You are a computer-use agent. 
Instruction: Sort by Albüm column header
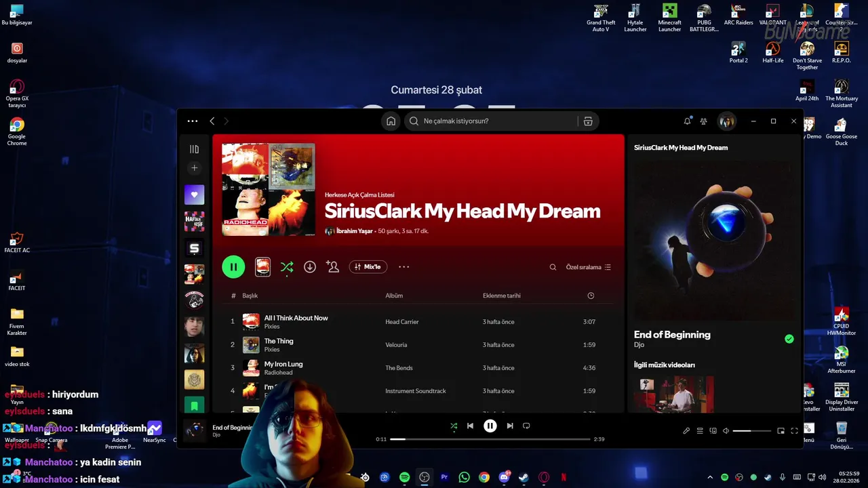pyautogui.click(x=395, y=296)
